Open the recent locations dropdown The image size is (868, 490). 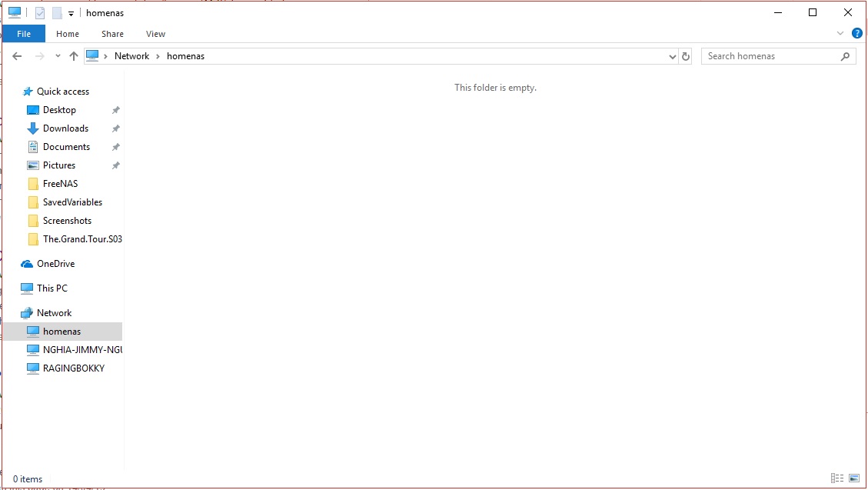[x=58, y=56]
